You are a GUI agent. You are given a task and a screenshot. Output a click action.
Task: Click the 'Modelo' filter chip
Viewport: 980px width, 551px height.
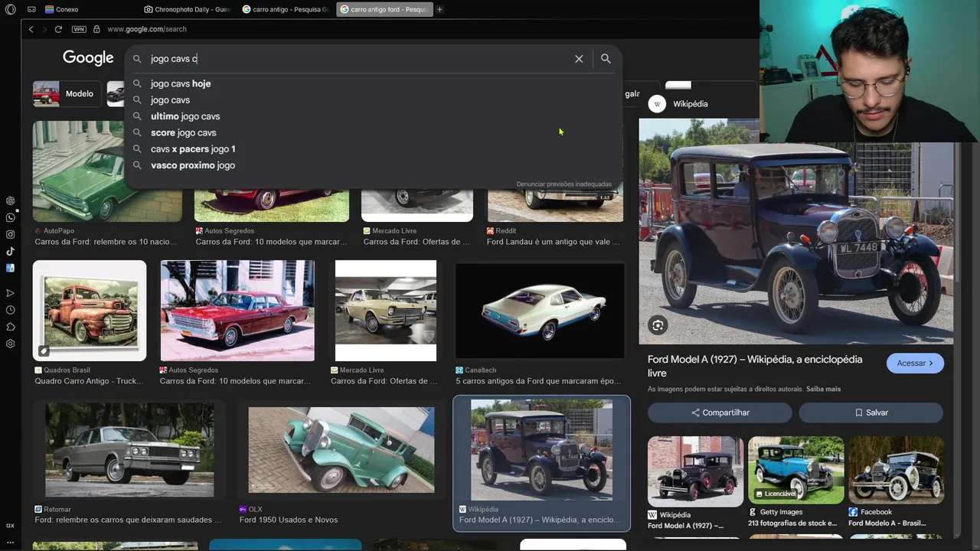point(67,93)
